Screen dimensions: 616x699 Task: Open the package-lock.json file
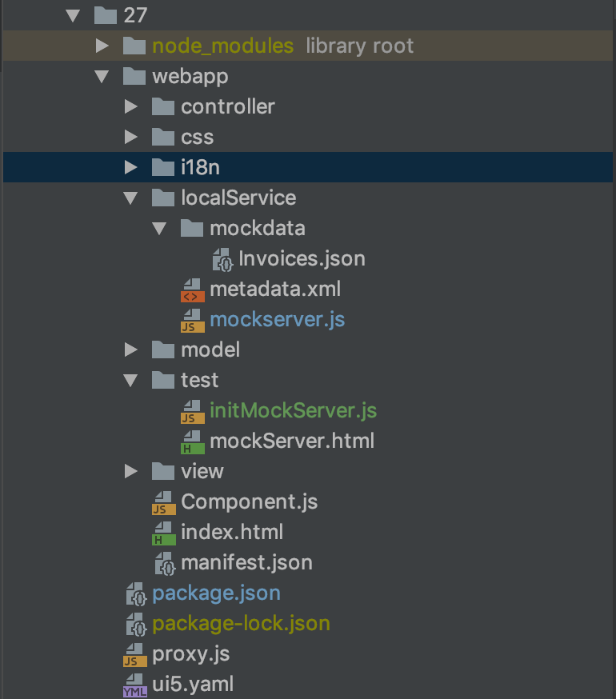pos(239,623)
